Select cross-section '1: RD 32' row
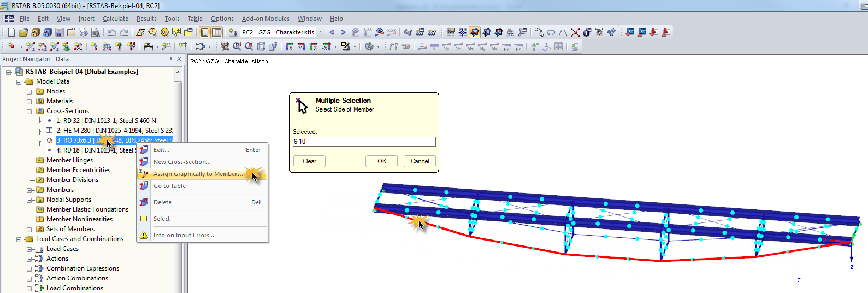The image size is (868, 293). [106, 121]
